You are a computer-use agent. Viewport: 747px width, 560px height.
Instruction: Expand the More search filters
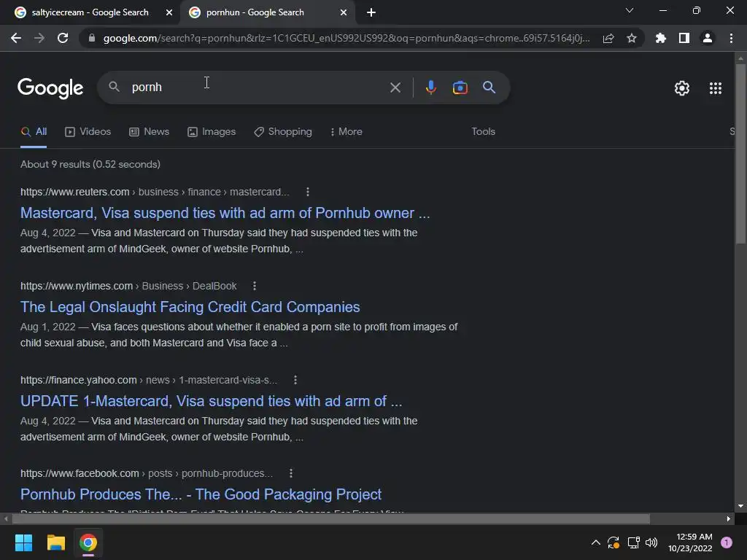[346, 131]
